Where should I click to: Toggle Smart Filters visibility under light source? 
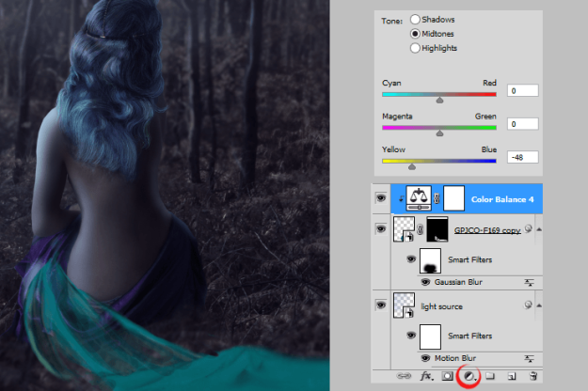tap(411, 336)
